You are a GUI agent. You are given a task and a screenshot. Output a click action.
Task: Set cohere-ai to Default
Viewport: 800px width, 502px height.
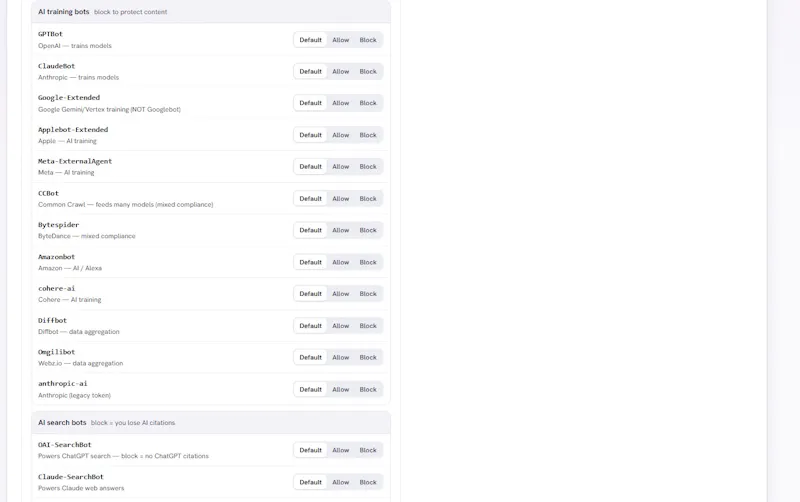[x=310, y=294]
